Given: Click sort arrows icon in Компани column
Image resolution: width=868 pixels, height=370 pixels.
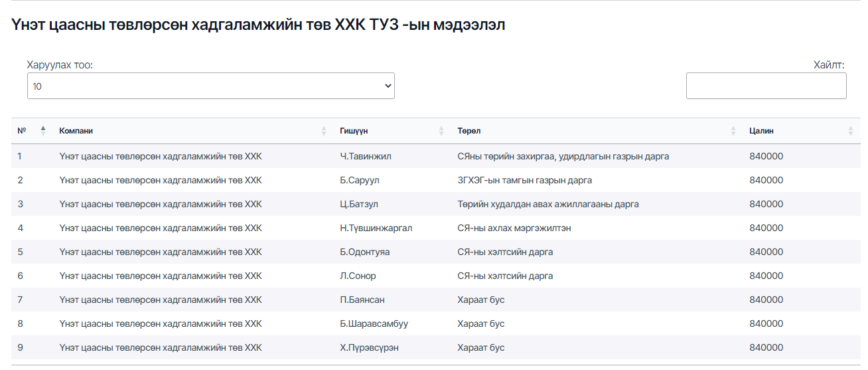Looking at the screenshot, I should tap(324, 131).
